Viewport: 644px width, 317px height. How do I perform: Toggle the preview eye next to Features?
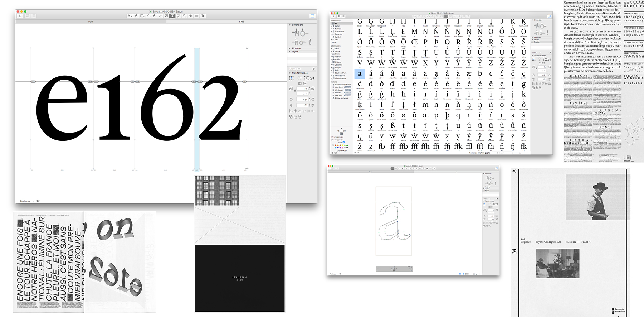click(x=38, y=201)
